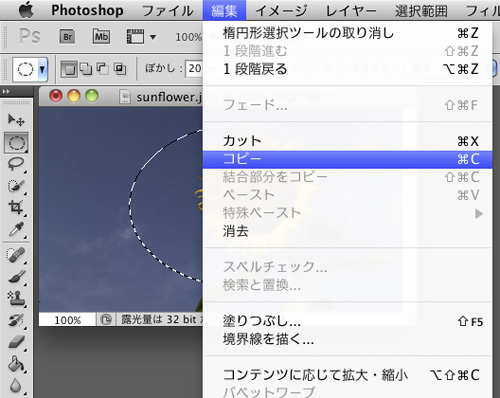Open the zoom level 100% dropdown
Screen dimensions: 500x398
click(188, 37)
